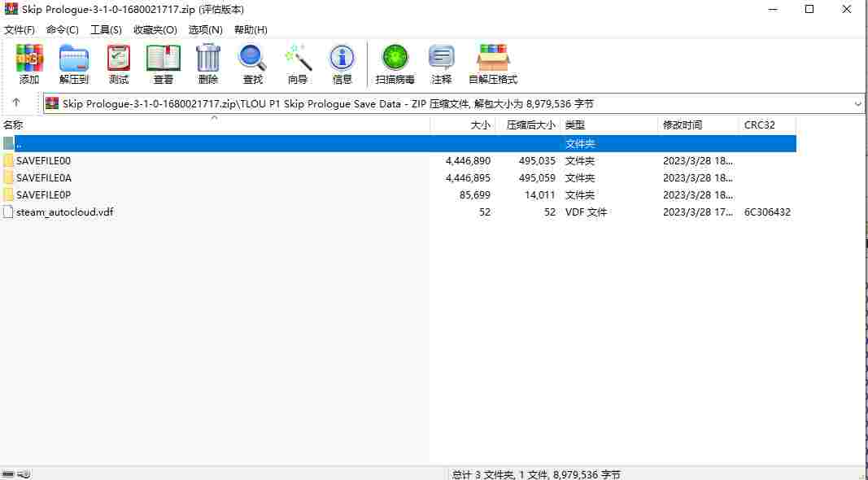Image resolution: width=868 pixels, height=480 pixels.
Task: Select the SAVEFILE0A name text
Action: (44, 178)
